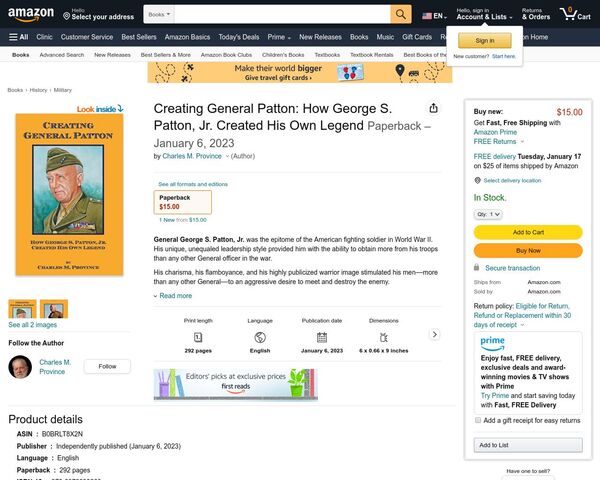Expand the Account & Lists menu

click(x=484, y=14)
